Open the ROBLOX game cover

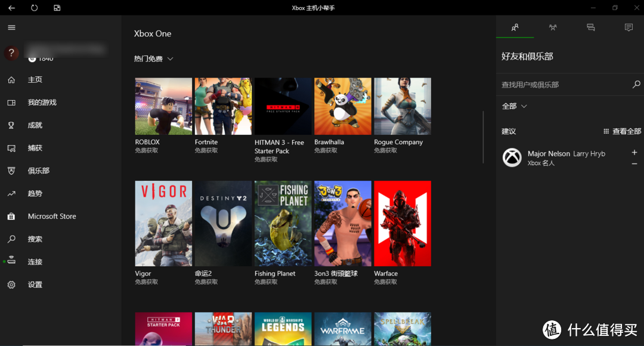[163, 106]
